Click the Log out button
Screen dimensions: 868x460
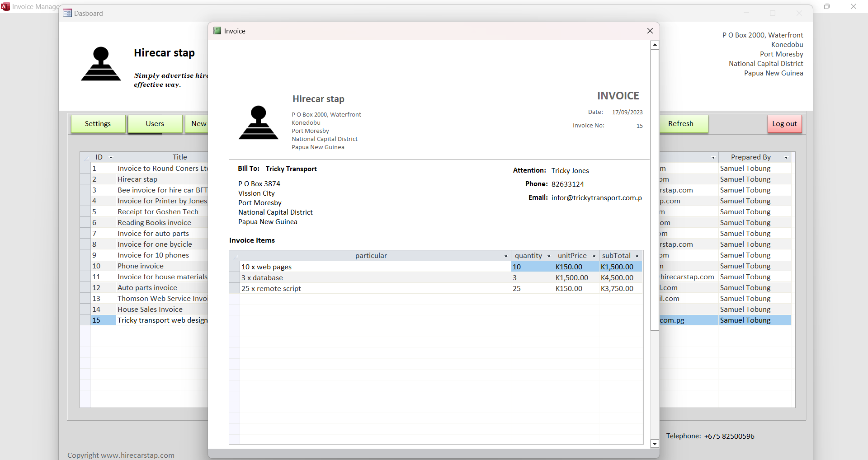(785, 124)
